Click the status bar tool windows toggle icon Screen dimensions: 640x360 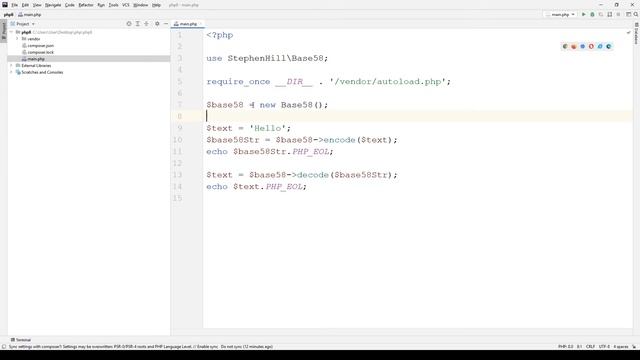(x=4, y=347)
